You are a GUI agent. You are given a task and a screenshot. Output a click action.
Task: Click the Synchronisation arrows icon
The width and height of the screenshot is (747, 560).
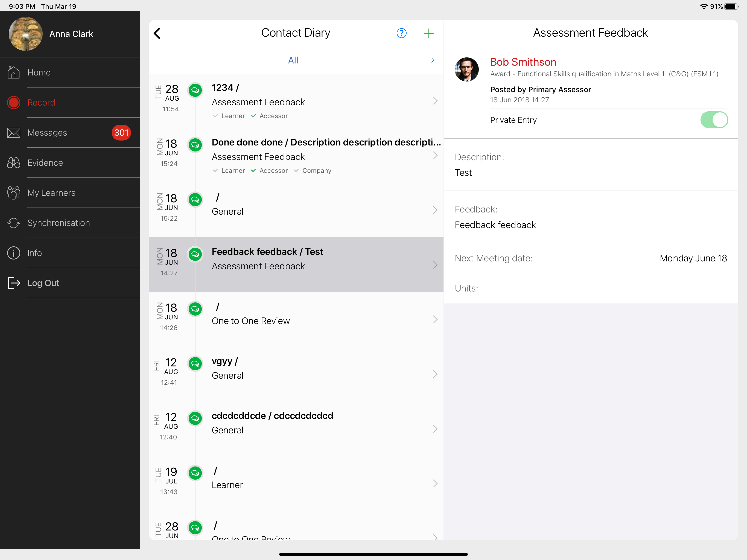click(13, 223)
